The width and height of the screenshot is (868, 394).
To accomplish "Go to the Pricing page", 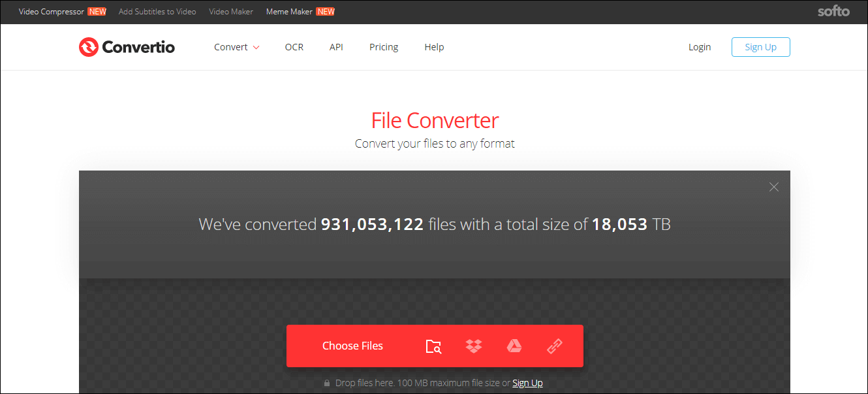I will point(384,47).
